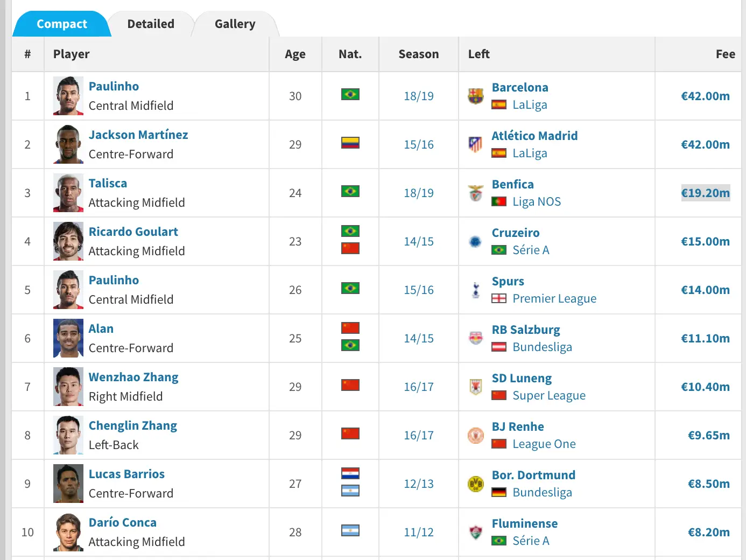The image size is (746, 560).
Task: Switch to the Detailed tab
Action: pyautogui.click(x=151, y=24)
